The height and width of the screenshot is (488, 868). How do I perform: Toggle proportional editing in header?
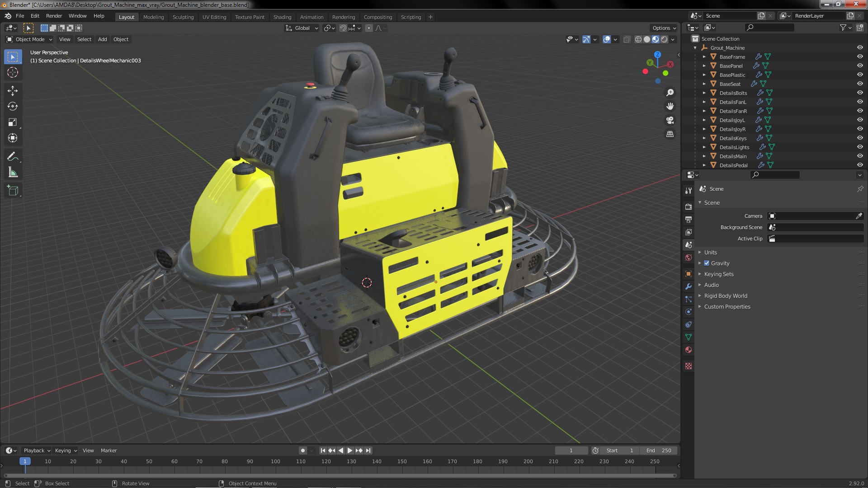coord(369,28)
